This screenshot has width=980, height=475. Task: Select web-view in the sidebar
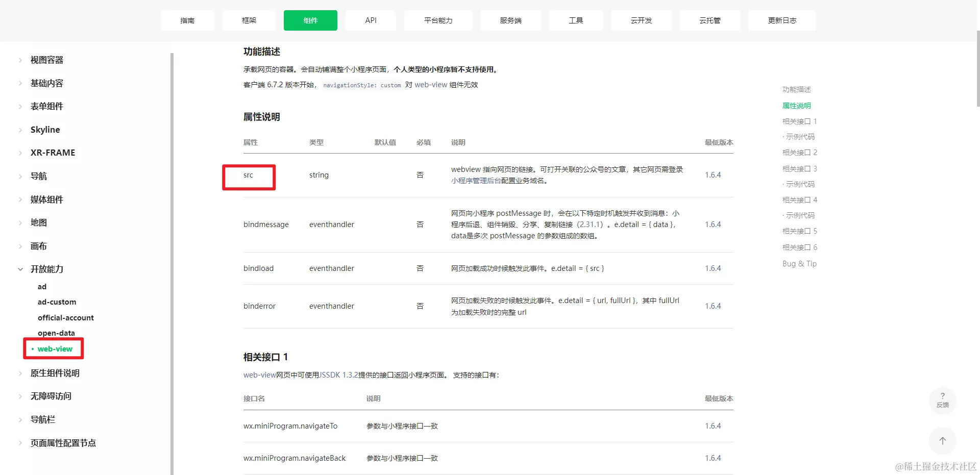[x=55, y=349]
